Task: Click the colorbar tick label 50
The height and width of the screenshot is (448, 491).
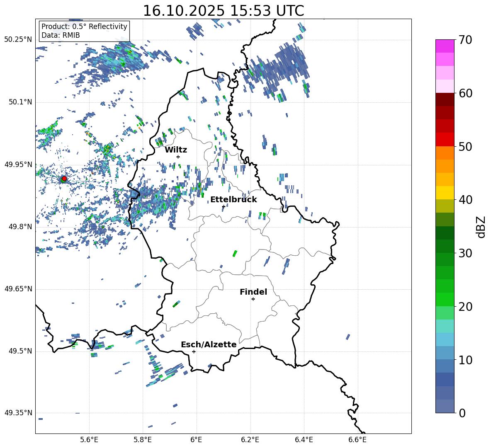Action: (465, 146)
